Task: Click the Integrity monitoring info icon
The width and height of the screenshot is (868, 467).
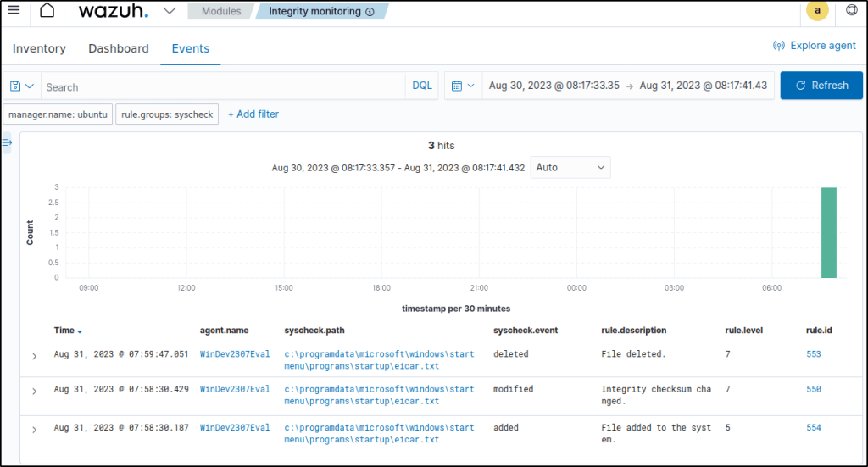Action: (x=370, y=12)
